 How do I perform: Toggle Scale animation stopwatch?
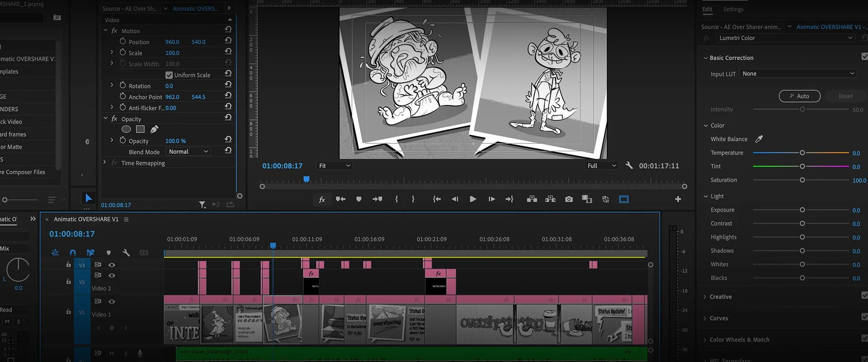pyautogui.click(x=123, y=52)
